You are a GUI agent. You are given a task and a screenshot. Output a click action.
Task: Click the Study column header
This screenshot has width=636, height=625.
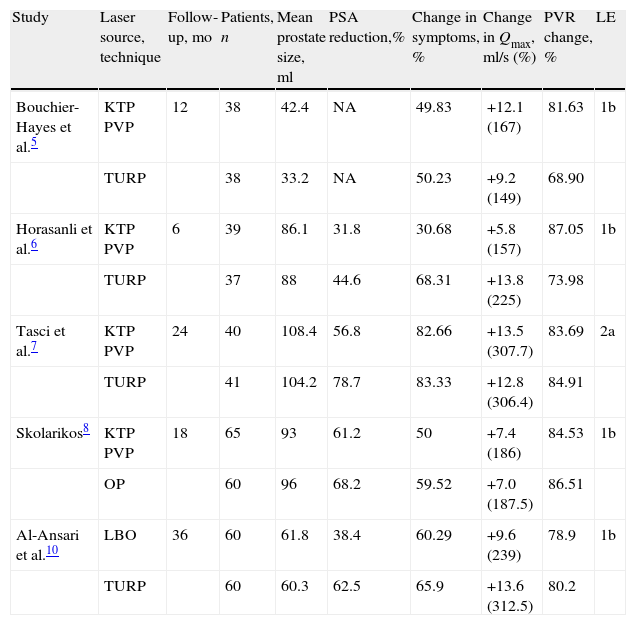[x=31, y=18]
